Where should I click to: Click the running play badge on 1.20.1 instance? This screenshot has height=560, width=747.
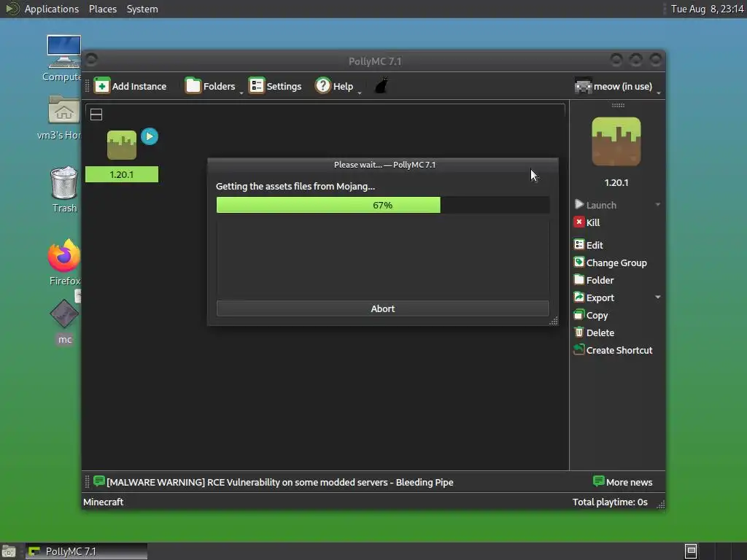click(x=150, y=136)
